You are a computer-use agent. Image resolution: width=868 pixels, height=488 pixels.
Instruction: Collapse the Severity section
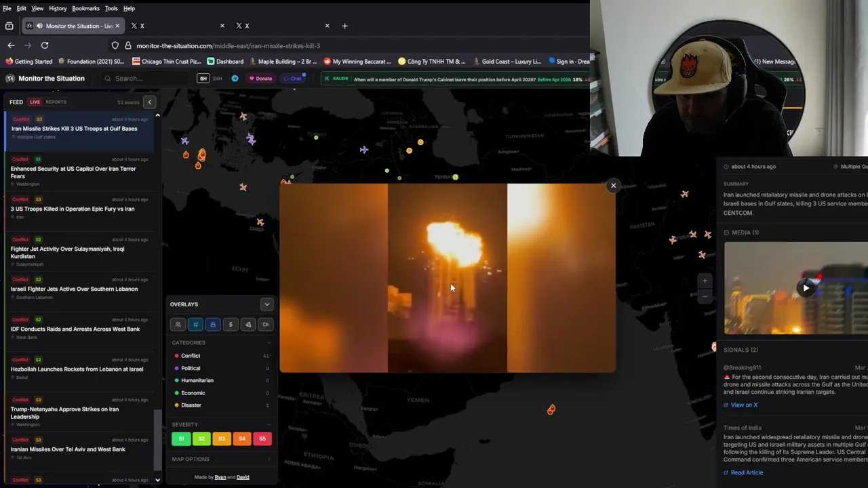pos(269,425)
